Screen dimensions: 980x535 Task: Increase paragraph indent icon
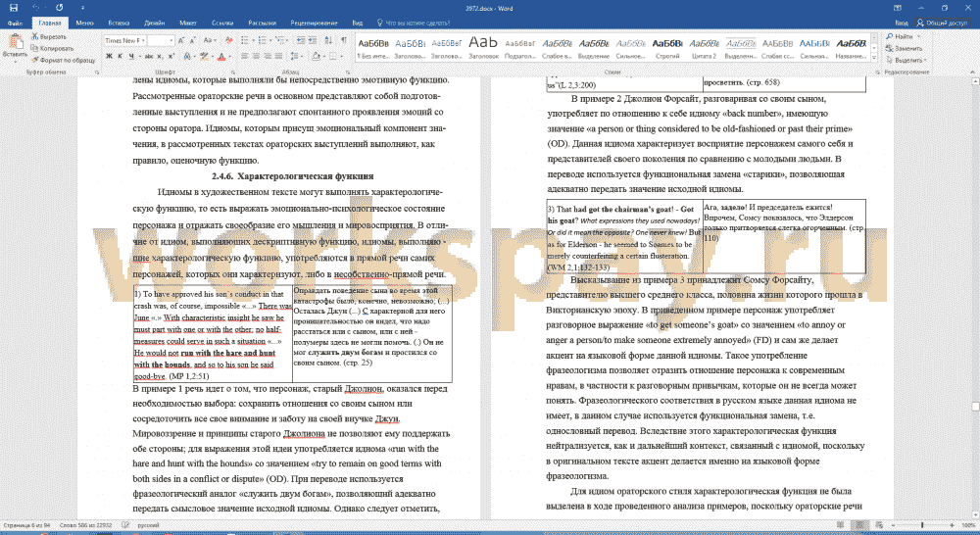pos(312,40)
